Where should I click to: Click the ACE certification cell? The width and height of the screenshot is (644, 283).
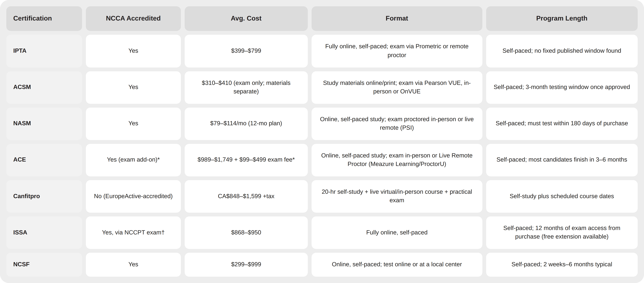point(44,160)
